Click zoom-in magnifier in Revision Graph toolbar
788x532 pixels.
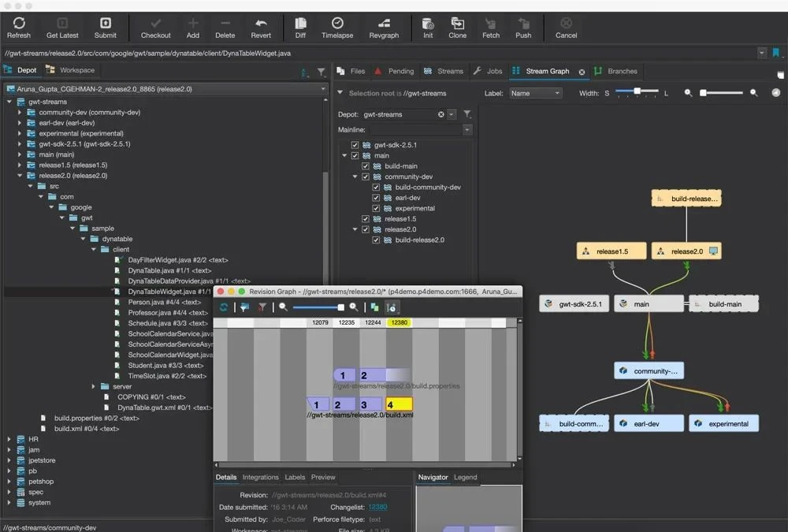pyautogui.click(x=354, y=307)
